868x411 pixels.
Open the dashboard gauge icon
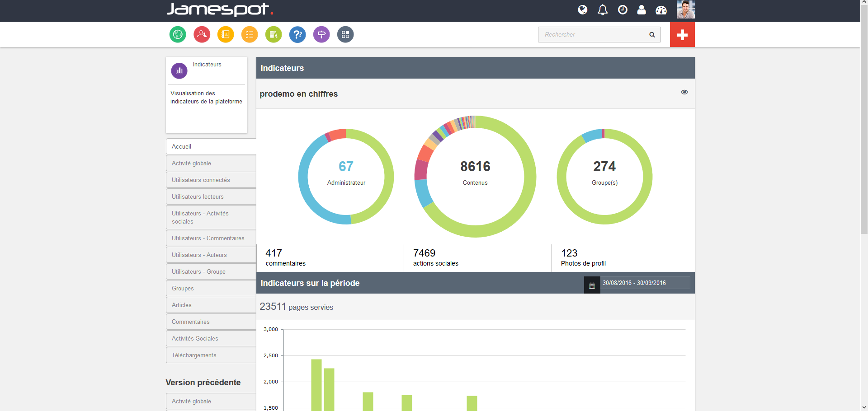(661, 10)
